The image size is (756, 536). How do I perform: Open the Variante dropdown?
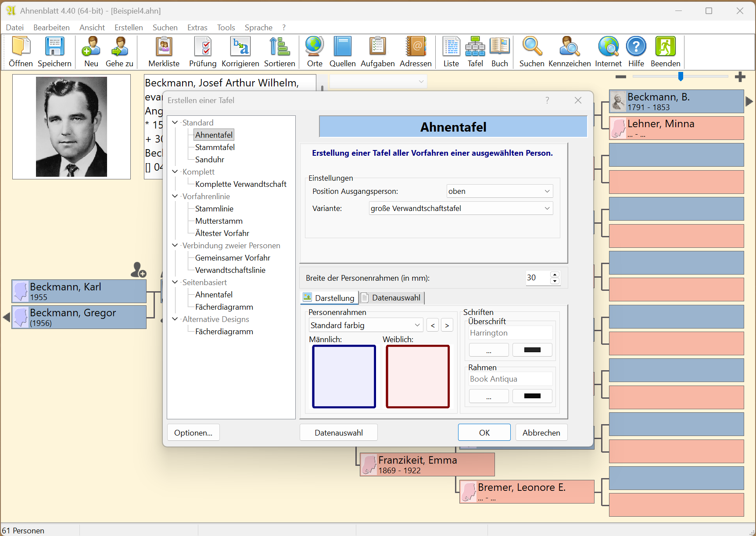point(460,208)
